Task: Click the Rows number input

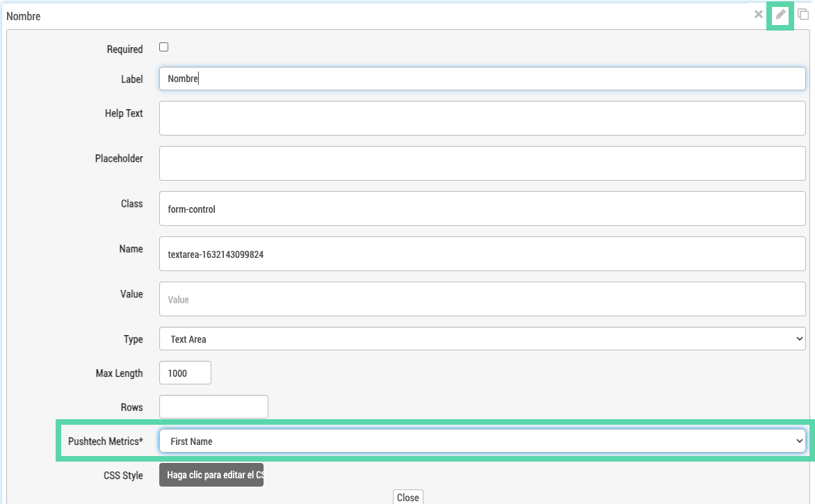Action: 213,407
